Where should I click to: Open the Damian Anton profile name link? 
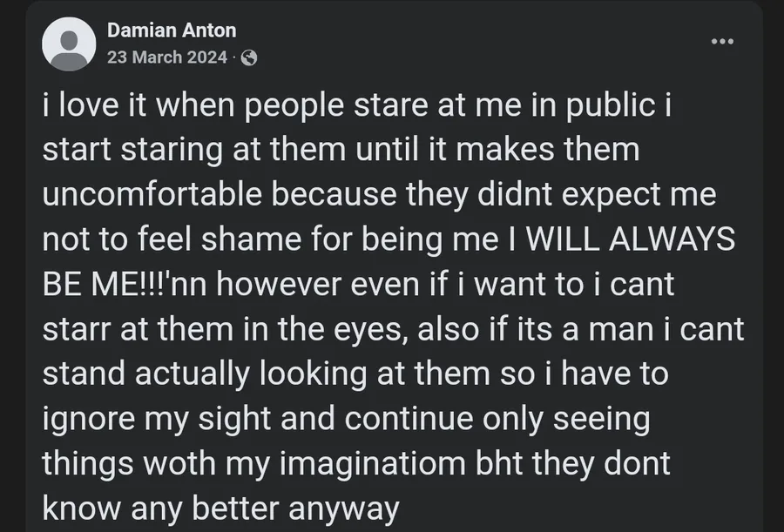point(172,30)
